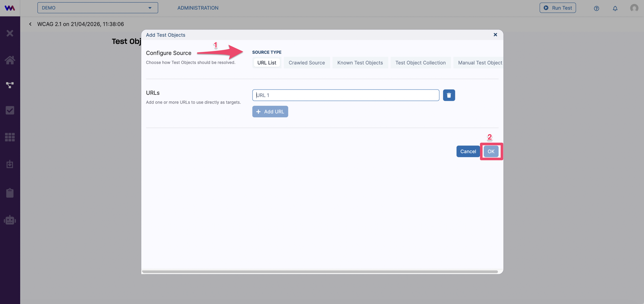644x304 pixels.
Task: Open the workflow diagram sidebar icon
Action: [x=10, y=85]
